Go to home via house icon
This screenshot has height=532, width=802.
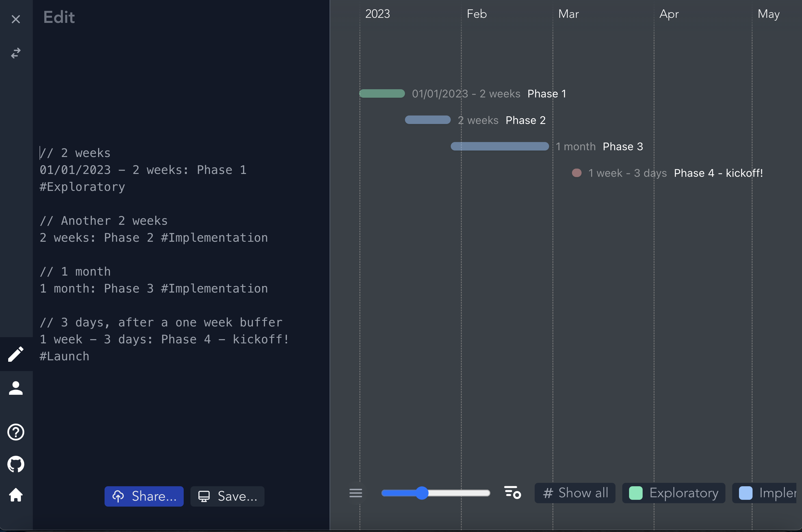click(16, 495)
